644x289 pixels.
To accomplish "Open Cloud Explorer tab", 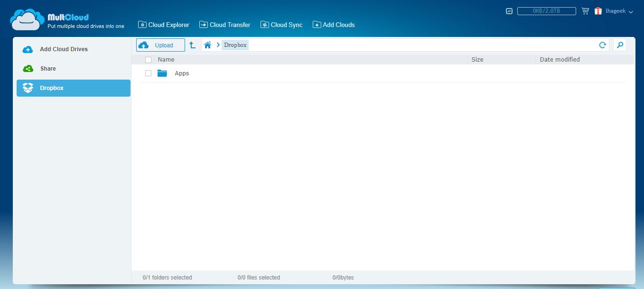I will [x=164, y=25].
